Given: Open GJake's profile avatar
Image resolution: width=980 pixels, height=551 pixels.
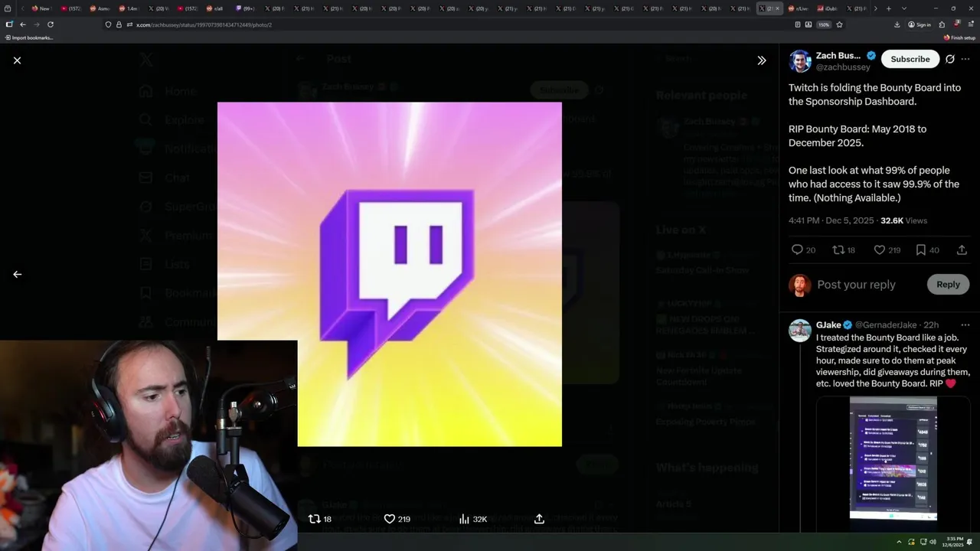Looking at the screenshot, I should point(800,331).
